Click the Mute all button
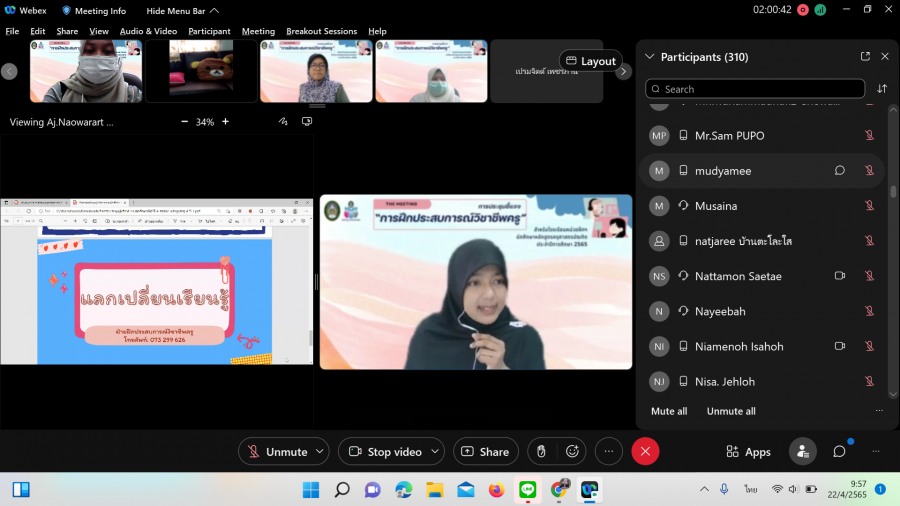Screen dimensions: 900x506 669,411
